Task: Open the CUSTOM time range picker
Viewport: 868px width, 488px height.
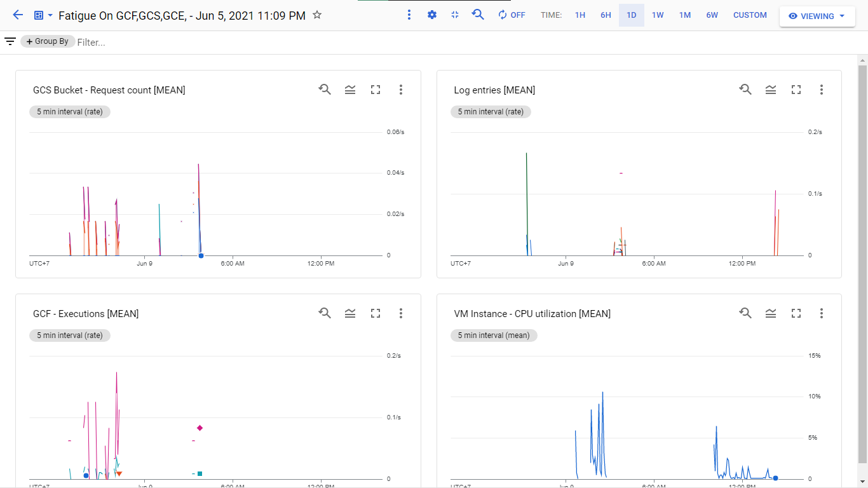Action: pyautogui.click(x=750, y=15)
